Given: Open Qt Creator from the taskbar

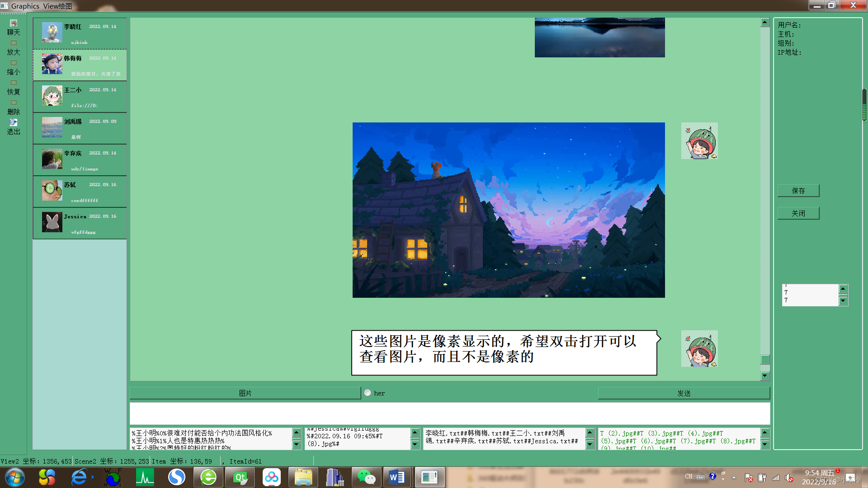Looking at the screenshot, I should coord(240,477).
